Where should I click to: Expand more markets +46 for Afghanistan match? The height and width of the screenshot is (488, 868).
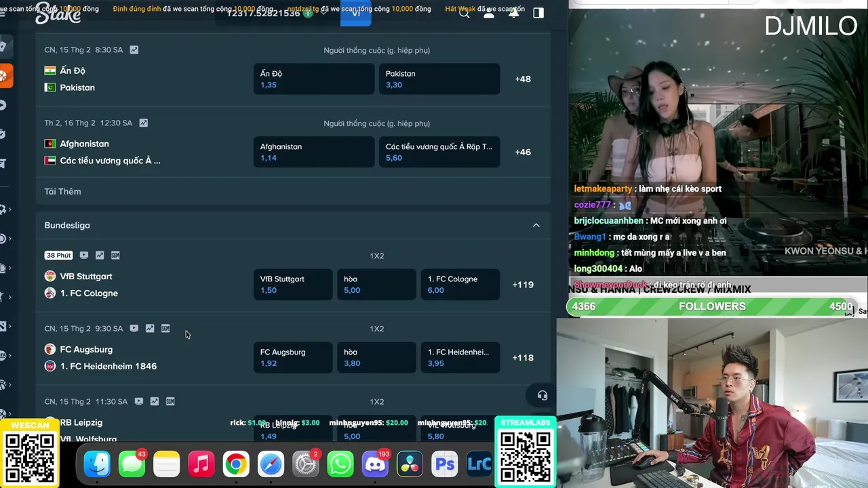tap(523, 152)
